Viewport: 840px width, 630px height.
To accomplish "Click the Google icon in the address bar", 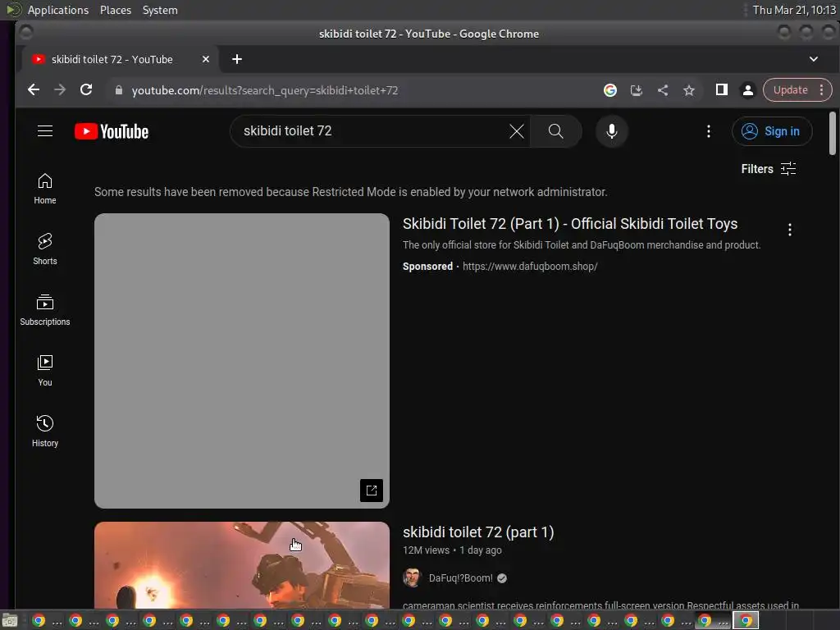I will click(609, 90).
